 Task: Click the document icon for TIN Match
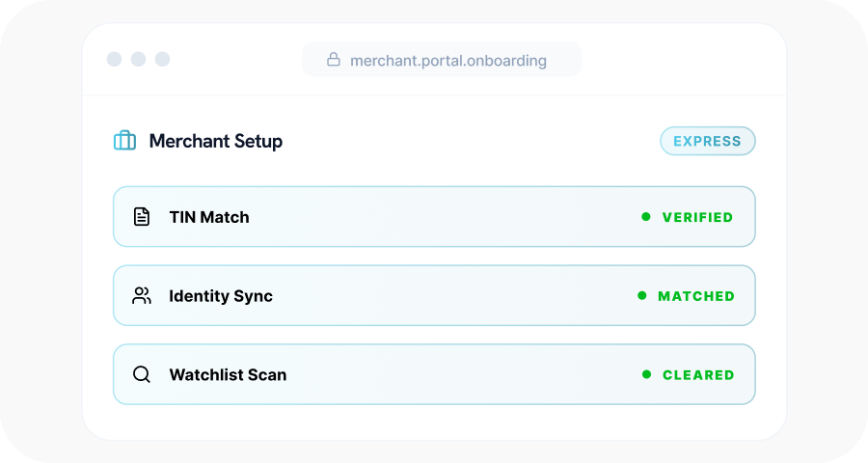coord(142,217)
